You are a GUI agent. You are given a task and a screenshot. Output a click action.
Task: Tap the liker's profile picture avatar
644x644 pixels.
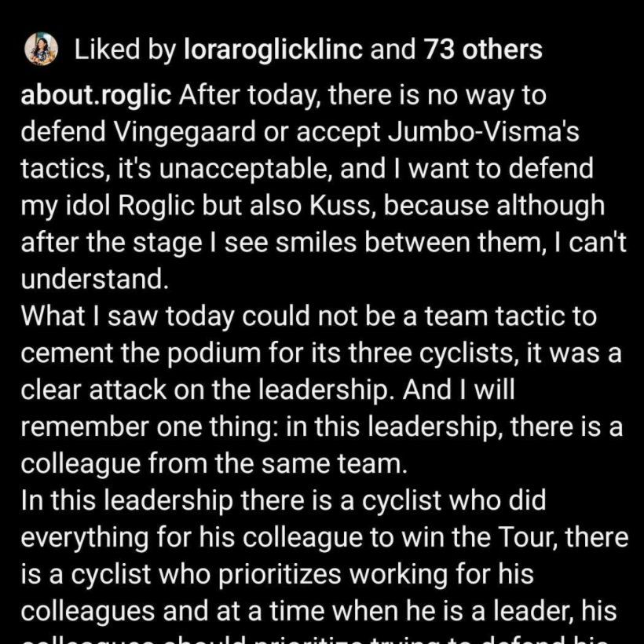pyautogui.click(x=42, y=50)
